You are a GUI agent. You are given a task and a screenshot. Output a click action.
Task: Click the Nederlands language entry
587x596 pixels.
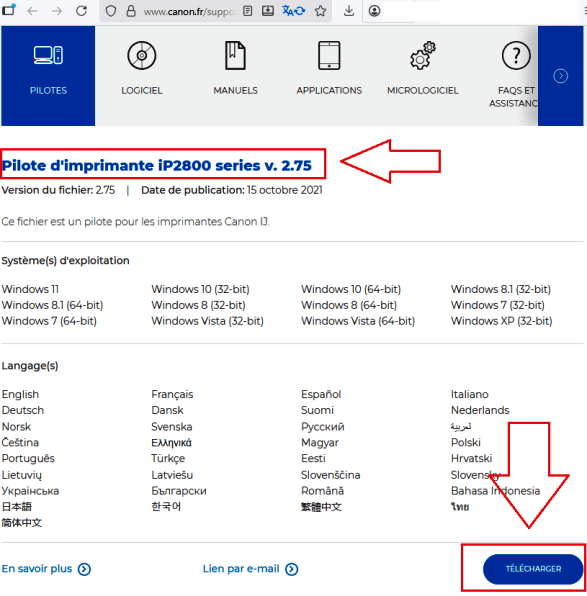pyautogui.click(x=480, y=410)
